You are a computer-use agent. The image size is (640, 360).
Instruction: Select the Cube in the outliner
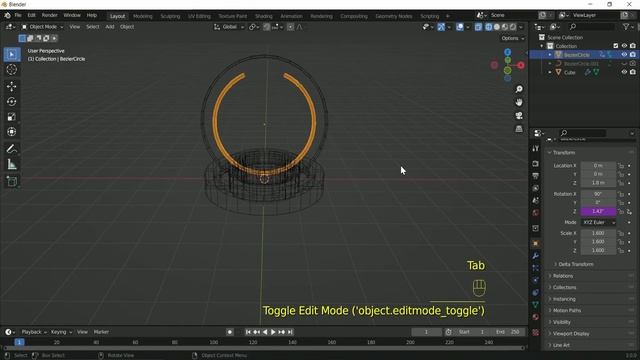570,72
